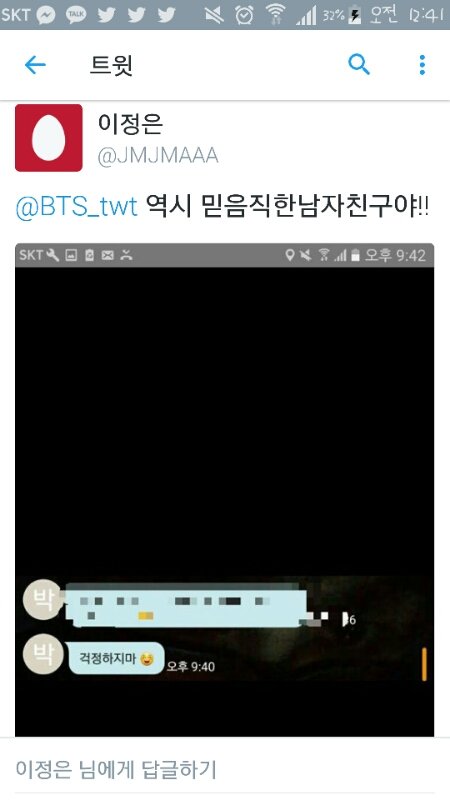Tap the KakaoTalk notification icon
This screenshot has height=800, width=450.
(76, 15)
